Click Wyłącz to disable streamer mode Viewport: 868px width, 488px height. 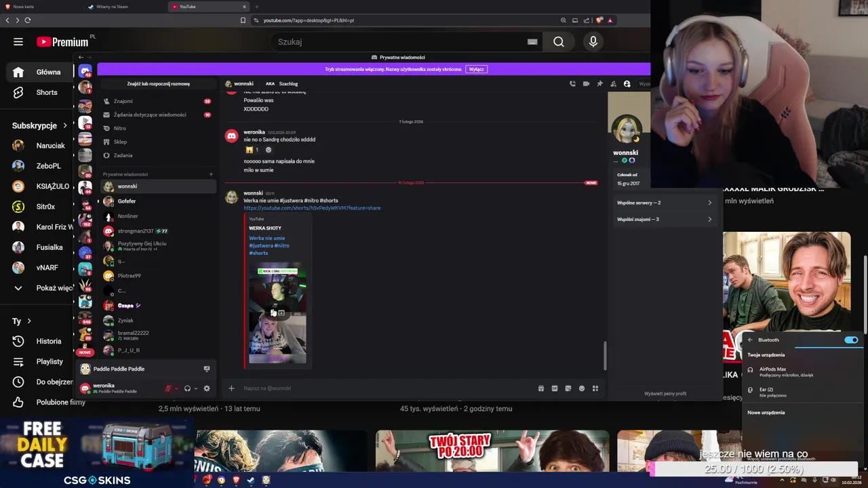(x=477, y=69)
